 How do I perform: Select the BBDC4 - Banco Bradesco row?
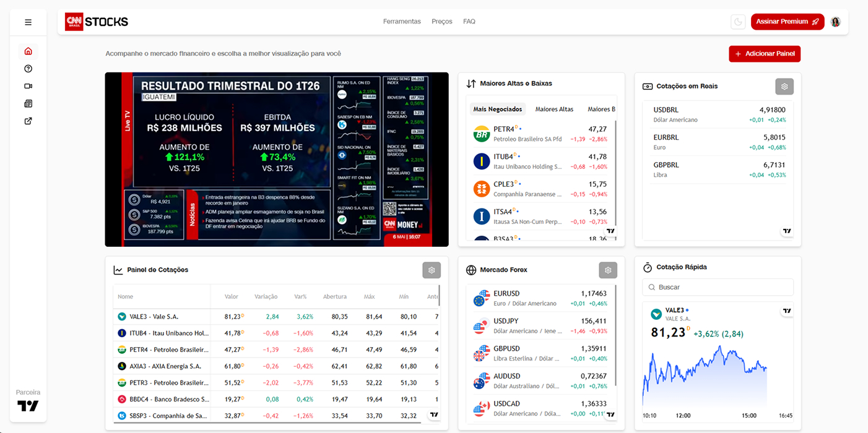276,400
